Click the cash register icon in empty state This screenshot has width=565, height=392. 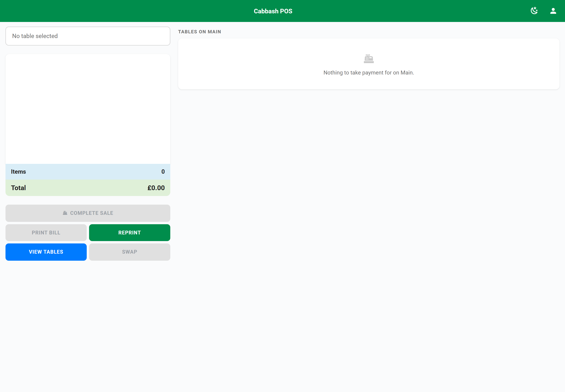[x=369, y=59]
